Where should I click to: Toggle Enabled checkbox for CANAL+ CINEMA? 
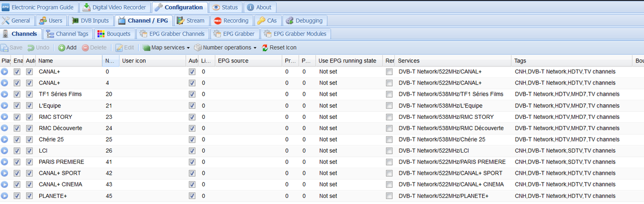click(17, 184)
